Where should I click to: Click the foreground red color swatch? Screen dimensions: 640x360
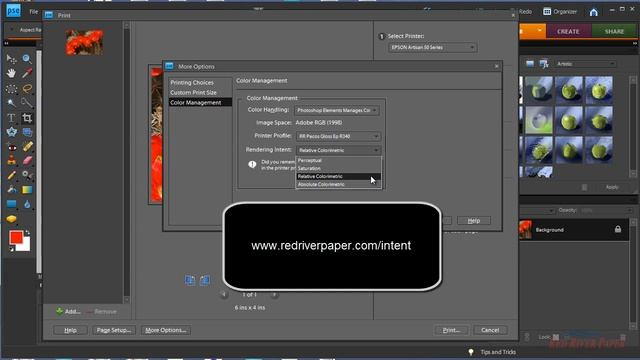coord(16,237)
